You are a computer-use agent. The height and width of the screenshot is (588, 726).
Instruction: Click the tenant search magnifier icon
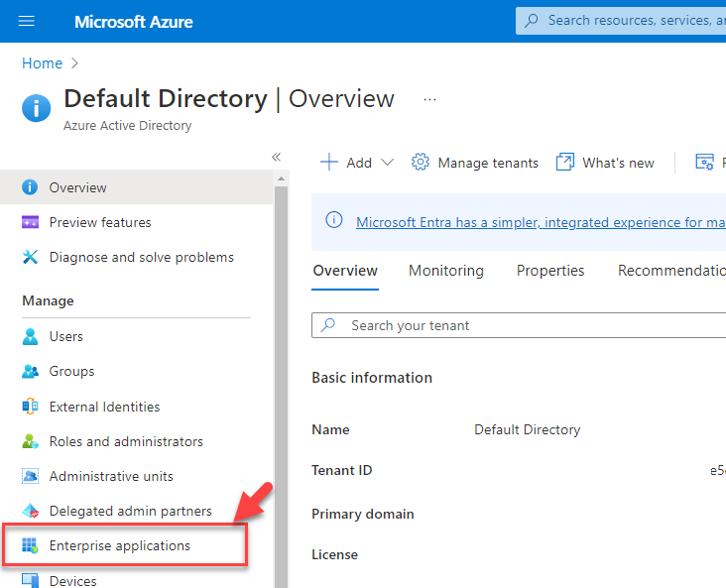click(x=328, y=324)
